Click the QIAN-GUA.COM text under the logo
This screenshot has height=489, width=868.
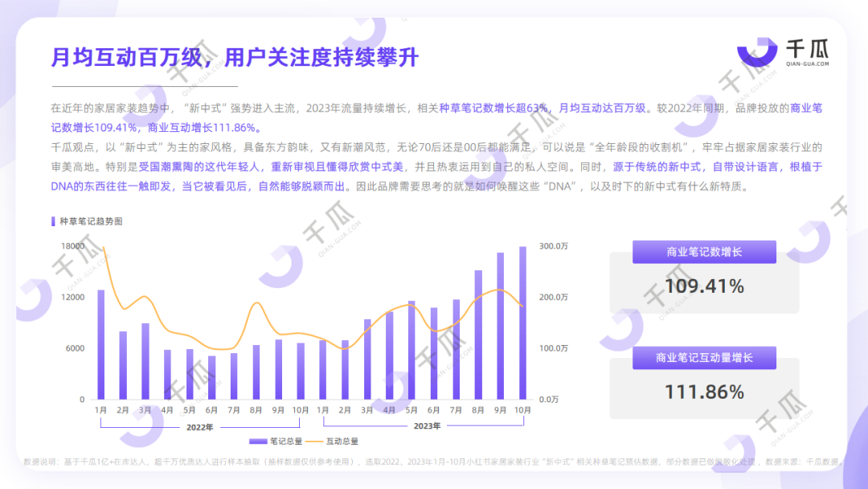click(x=808, y=64)
